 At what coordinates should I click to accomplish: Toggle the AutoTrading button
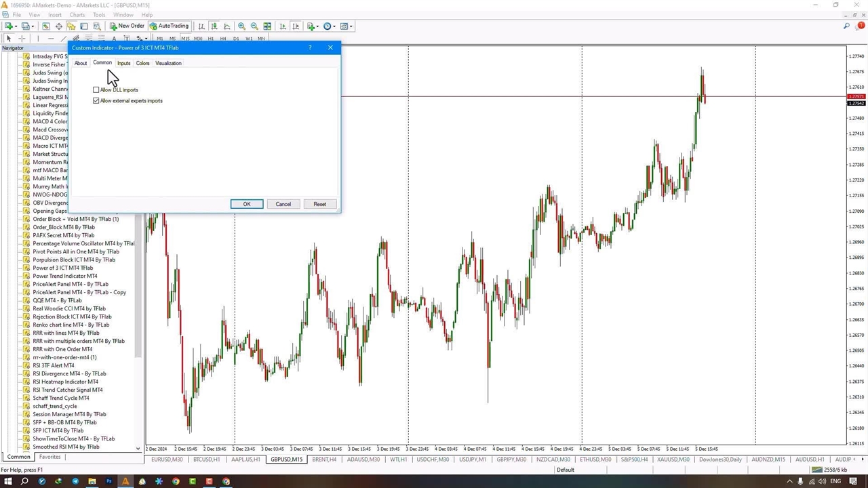pyautogui.click(x=169, y=26)
